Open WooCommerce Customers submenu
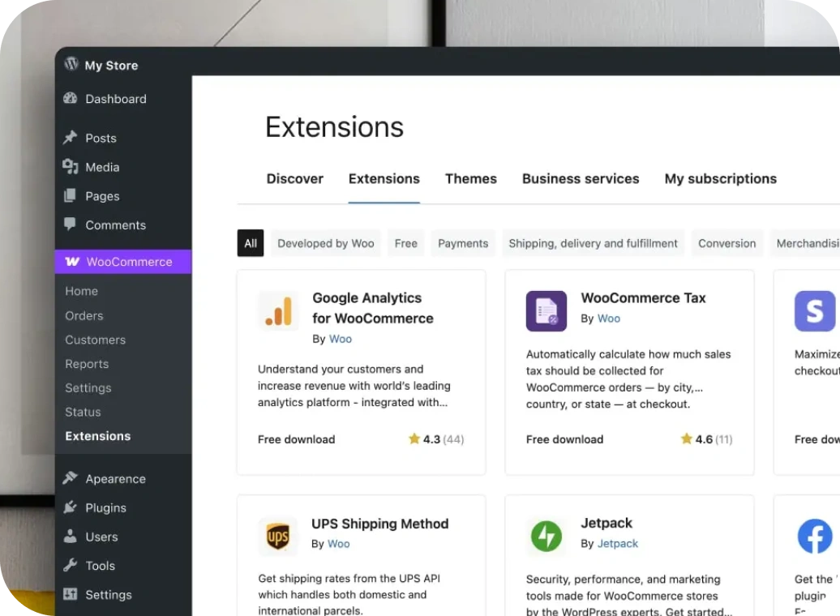Screen dimensions: 840x616 [x=96, y=340]
